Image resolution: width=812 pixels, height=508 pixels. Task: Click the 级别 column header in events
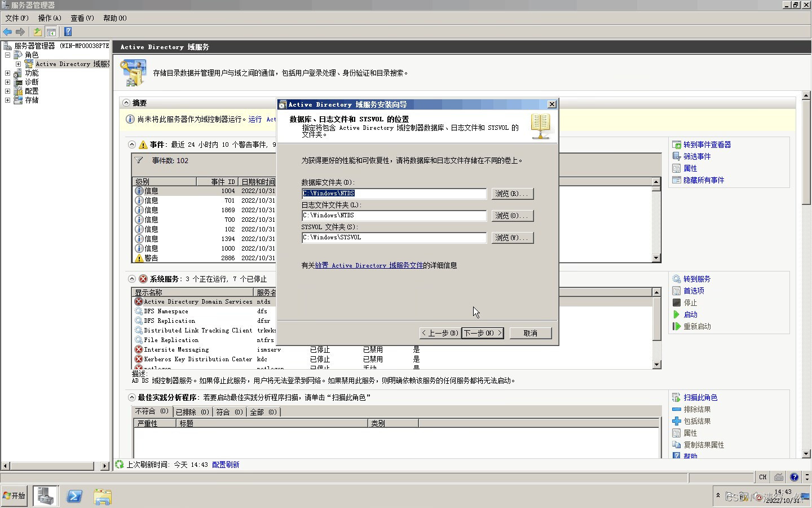[165, 182]
